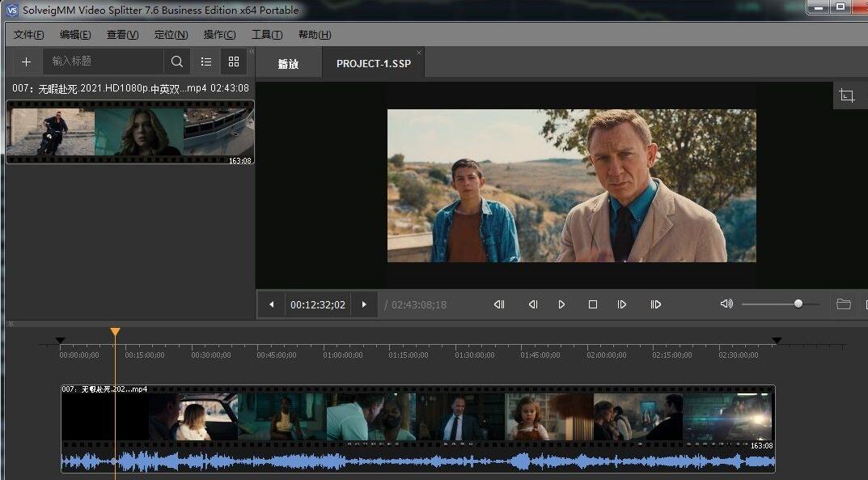The width and height of the screenshot is (868, 480).
Task: Open the folder icon beside volume
Action: click(x=843, y=304)
